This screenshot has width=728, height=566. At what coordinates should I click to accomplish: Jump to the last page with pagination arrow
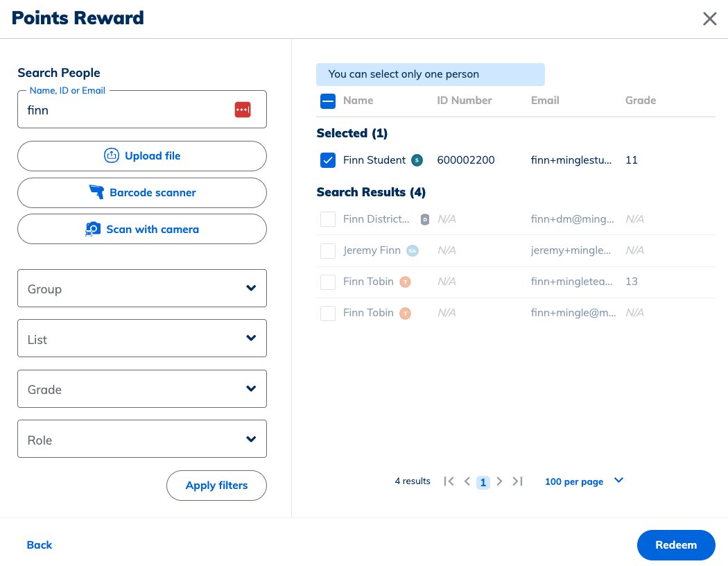click(x=517, y=481)
